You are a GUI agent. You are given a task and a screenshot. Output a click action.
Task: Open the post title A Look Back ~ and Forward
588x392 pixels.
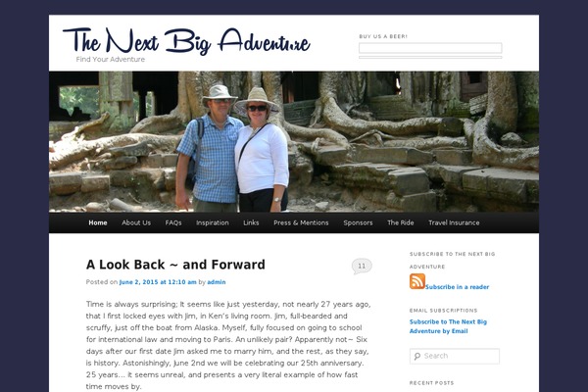point(175,265)
